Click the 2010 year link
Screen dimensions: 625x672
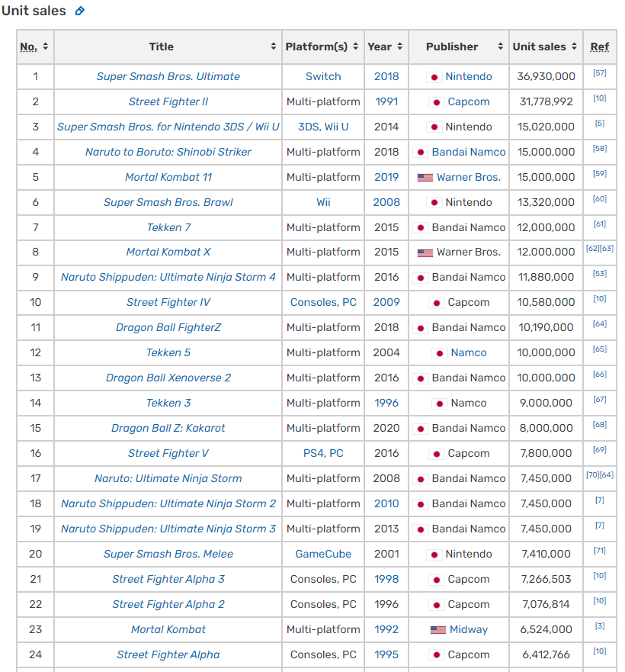tap(386, 503)
